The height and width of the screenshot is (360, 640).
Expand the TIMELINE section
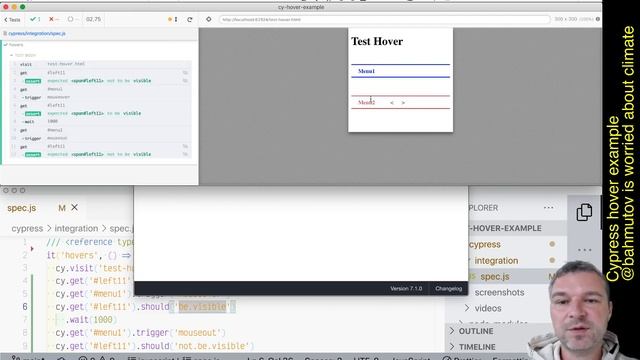(x=477, y=347)
